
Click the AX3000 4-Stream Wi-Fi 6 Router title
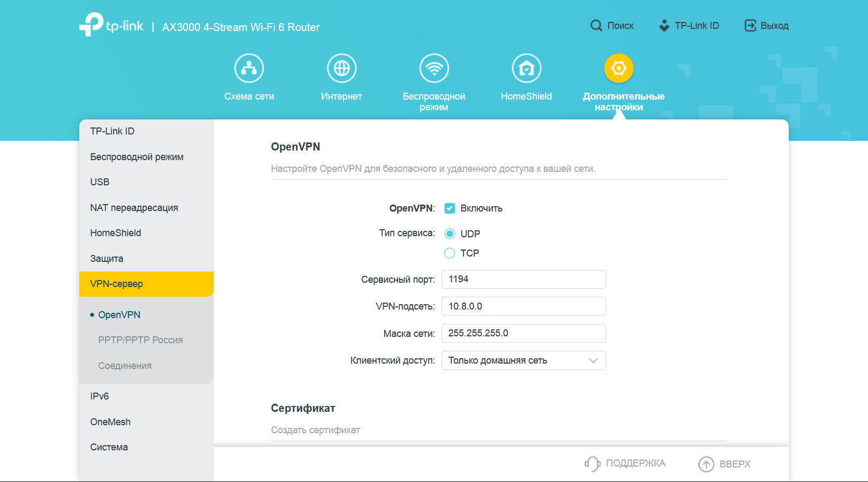(x=241, y=27)
